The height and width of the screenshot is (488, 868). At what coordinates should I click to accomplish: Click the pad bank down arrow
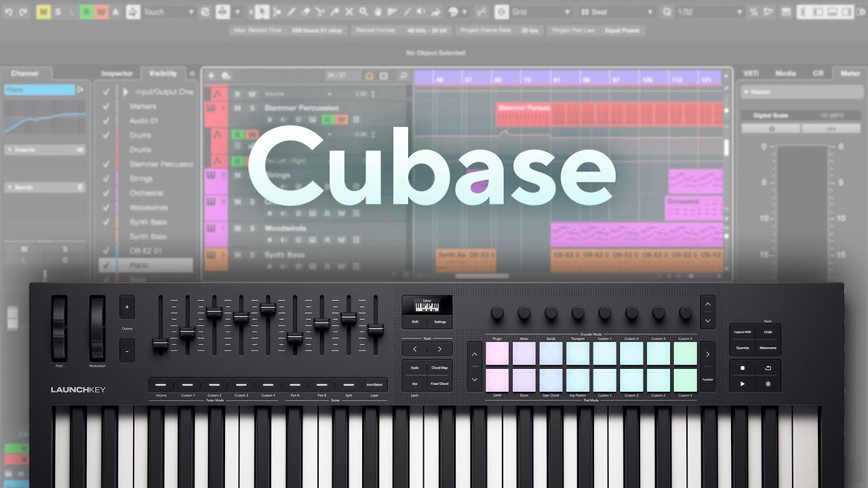tap(475, 379)
